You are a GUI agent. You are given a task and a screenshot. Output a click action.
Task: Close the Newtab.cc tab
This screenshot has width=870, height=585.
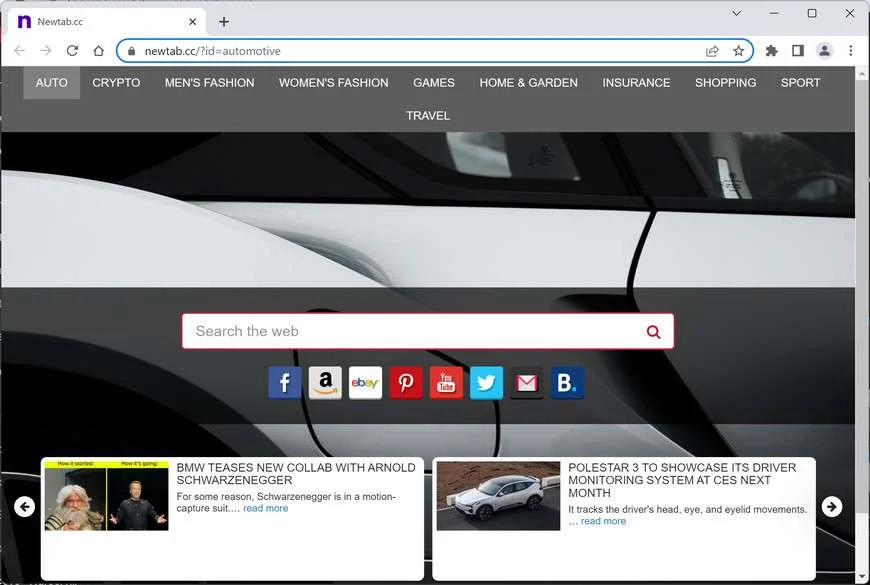point(193,22)
